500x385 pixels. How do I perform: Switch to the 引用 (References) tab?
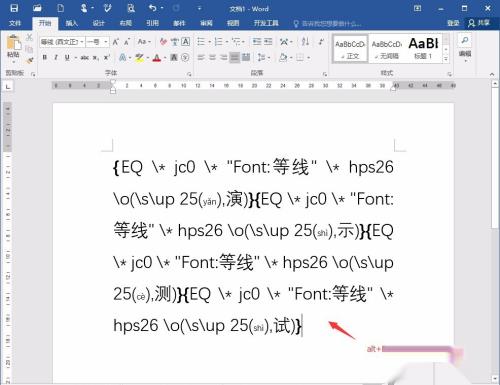click(152, 23)
